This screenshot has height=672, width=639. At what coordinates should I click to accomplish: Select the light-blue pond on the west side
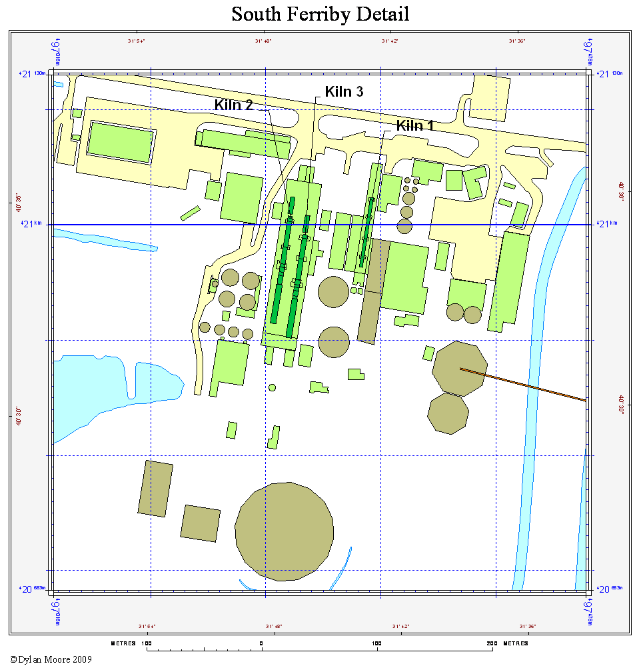[x=100, y=387]
